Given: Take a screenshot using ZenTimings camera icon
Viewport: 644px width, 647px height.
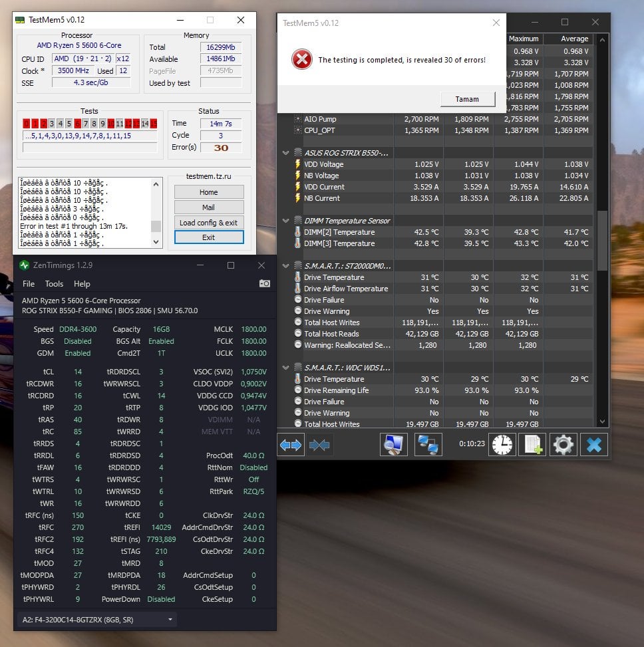Looking at the screenshot, I should click(265, 283).
